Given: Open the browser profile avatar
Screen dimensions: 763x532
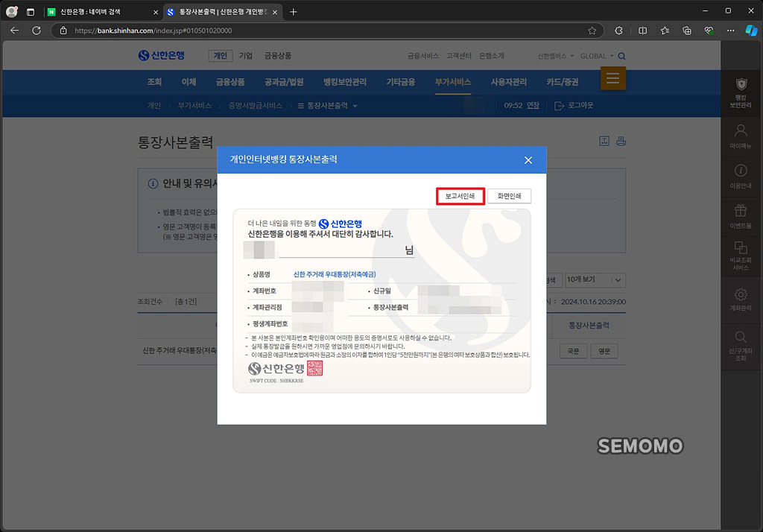Looking at the screenshot, I should tap(12, 12).
